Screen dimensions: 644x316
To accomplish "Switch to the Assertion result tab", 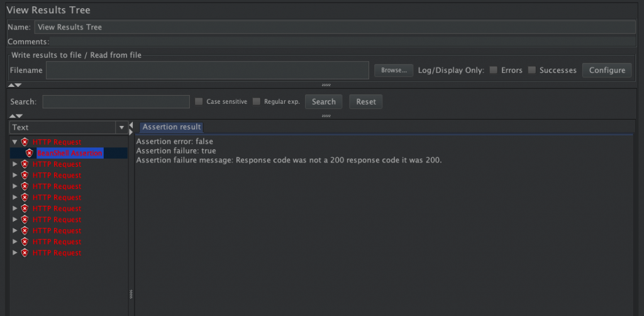I will [171, 127].
